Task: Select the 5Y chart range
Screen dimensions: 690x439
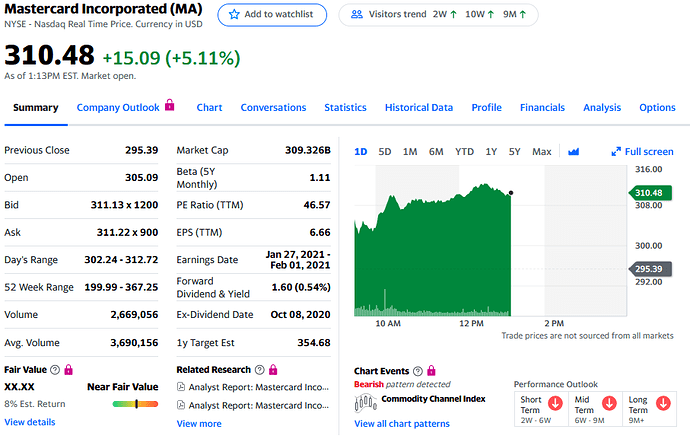Action: point(514,152)
